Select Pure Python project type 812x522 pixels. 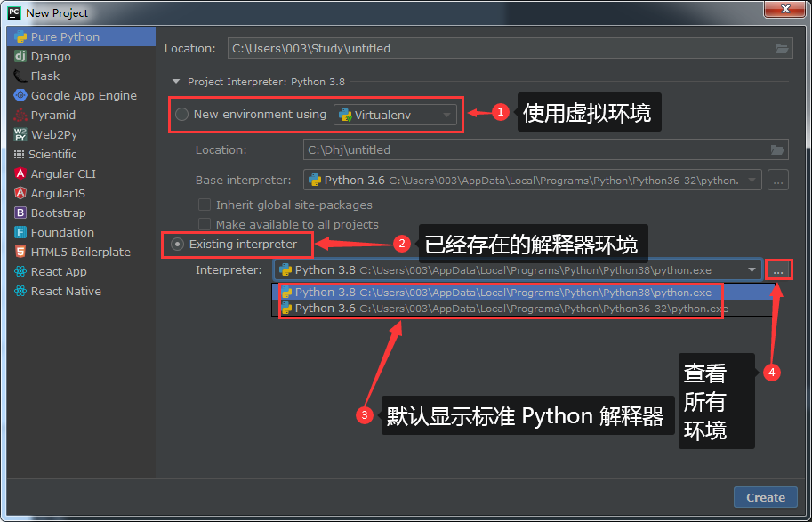(x=81, y=36)
